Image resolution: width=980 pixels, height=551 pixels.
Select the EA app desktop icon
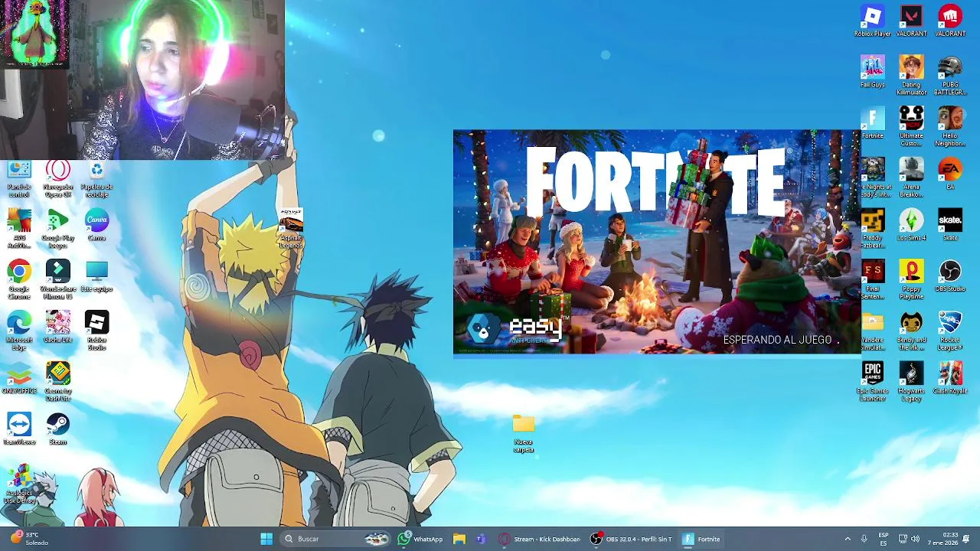pos(950,174)
